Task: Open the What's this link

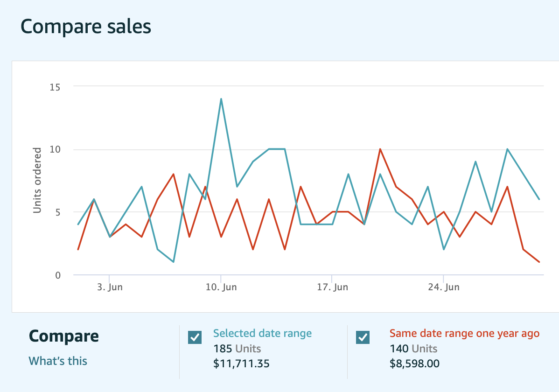Action: 58,361
